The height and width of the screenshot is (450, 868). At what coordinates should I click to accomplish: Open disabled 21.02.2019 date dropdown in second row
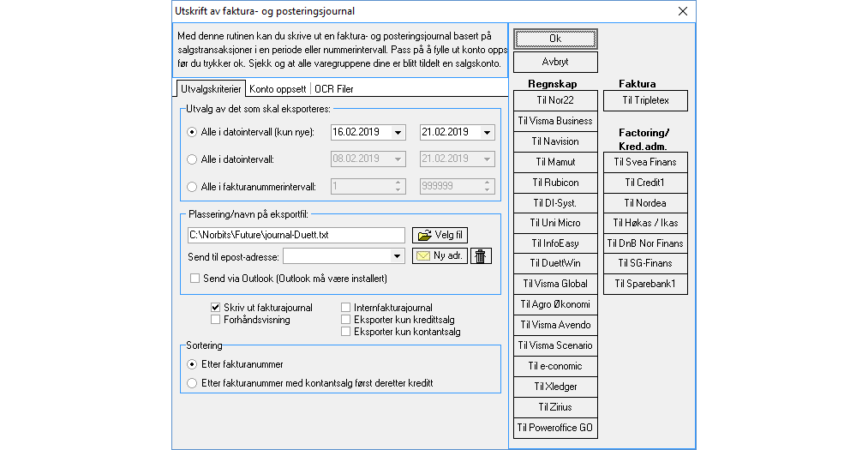pyautogui.click(x=487, y=159)
